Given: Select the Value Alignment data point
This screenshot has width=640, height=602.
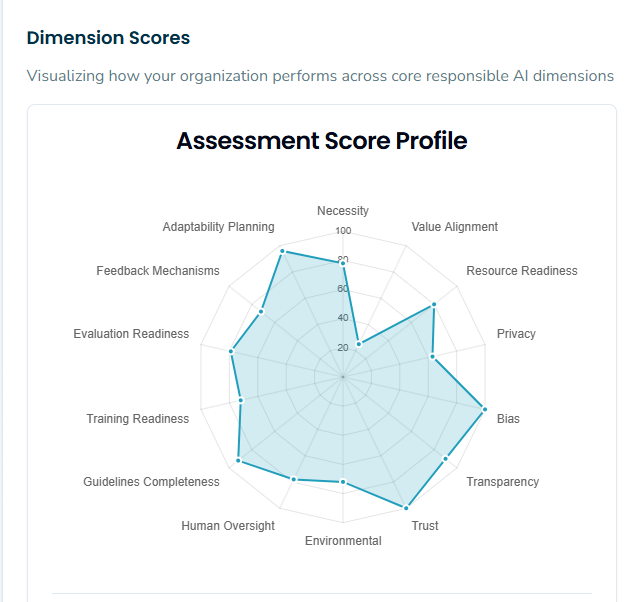Looking at the screenshot, I should click(x=358, y=344).
